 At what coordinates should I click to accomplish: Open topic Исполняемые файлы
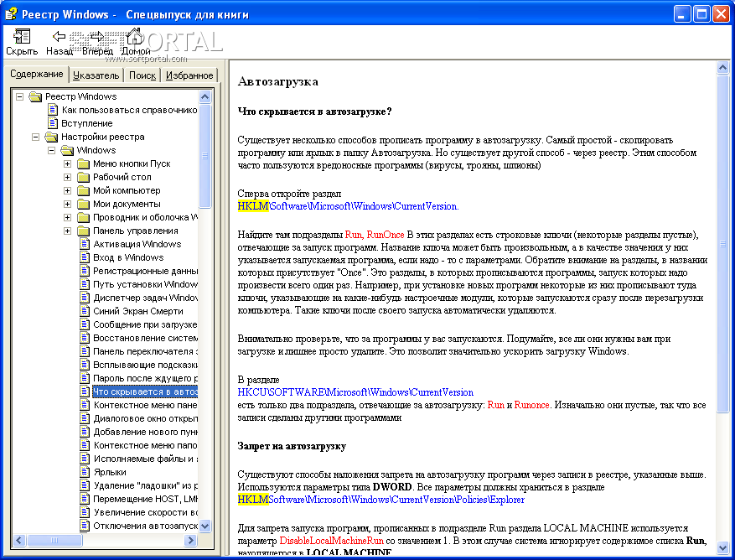coord(145,459)
